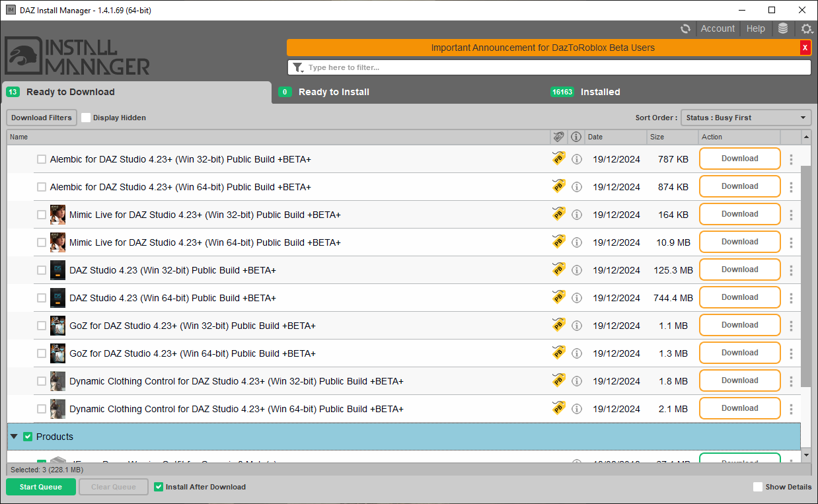Open the Download Filters button menu
This screenshot has height=504, width=818.
point(42,118)
